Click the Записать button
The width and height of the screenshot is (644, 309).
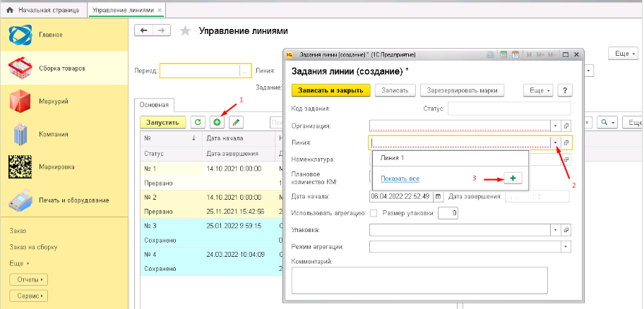[395, 90]
